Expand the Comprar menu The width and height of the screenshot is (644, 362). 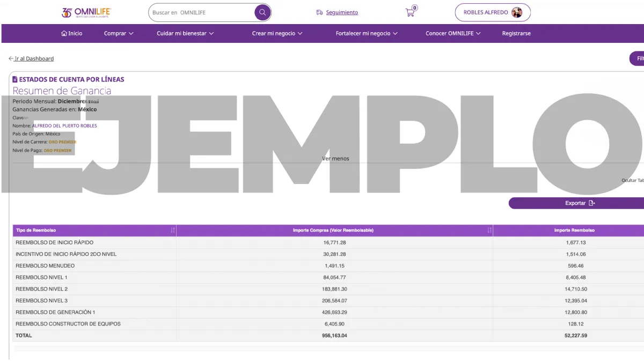pos(119,33)
